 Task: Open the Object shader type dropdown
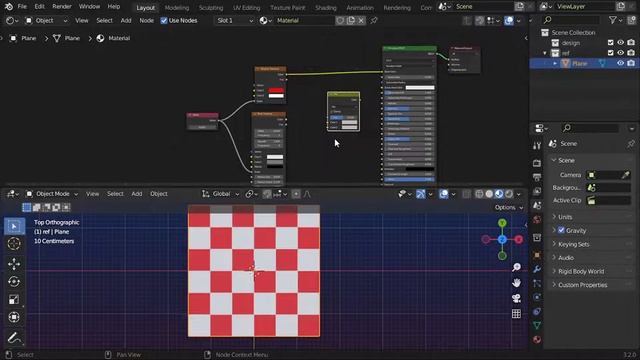pos(46,20)
